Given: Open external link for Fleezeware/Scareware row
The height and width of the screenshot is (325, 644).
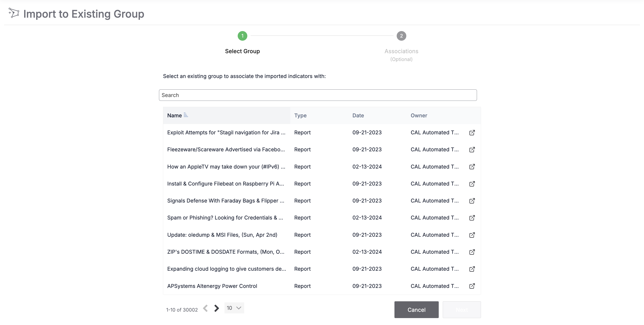Looking at the screenshot, I should pos(472,150).
